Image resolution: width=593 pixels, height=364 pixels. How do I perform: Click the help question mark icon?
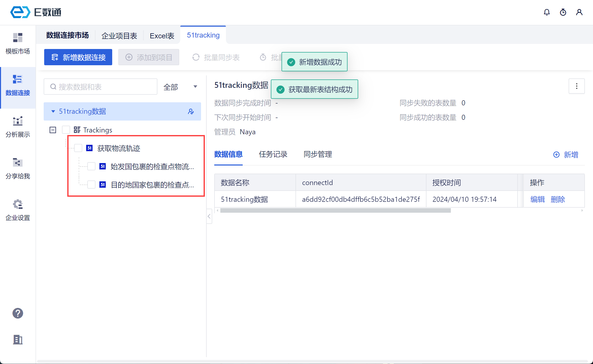click(x=18, y=313)
